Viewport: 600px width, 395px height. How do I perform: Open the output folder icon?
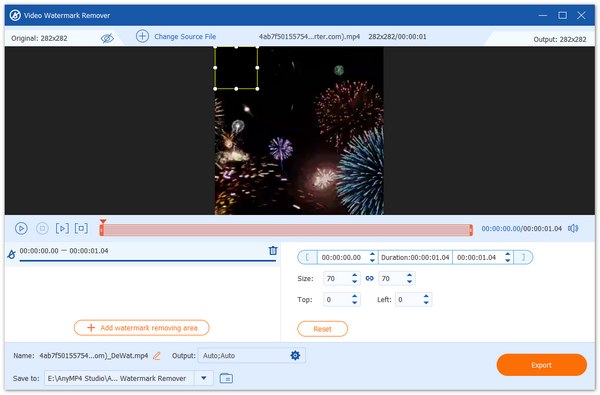(226, 378)
